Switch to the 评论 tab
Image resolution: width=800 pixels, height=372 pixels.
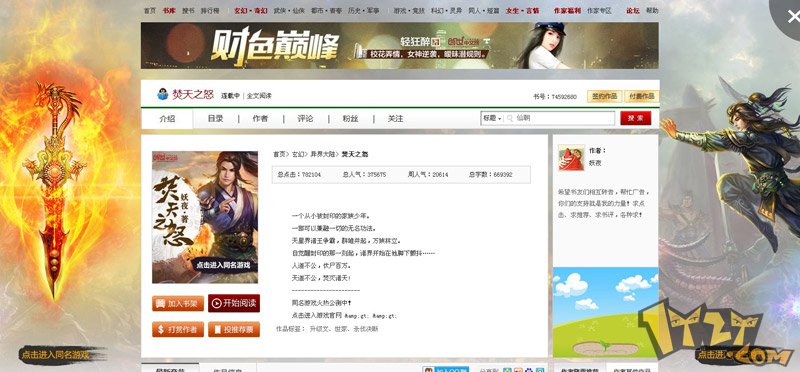tap(305, 118)
